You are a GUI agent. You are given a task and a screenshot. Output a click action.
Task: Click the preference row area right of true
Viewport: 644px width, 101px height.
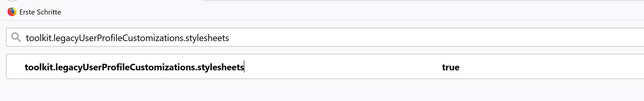(550, 67)
